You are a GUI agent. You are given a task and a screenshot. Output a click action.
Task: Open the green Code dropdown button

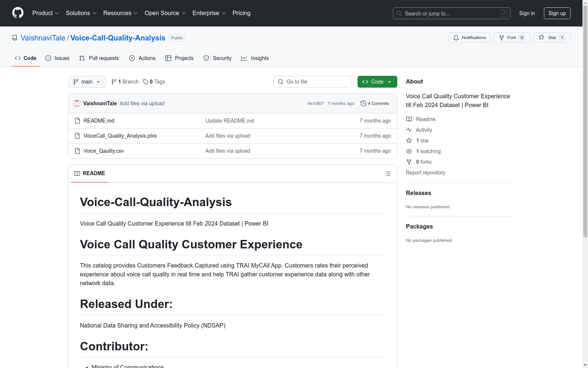pos(377,82)
